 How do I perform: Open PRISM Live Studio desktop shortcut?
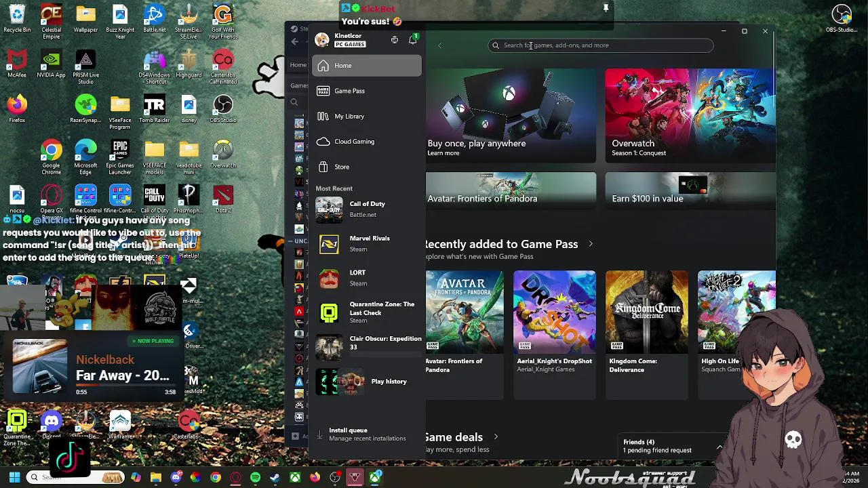tap(85, 66)
